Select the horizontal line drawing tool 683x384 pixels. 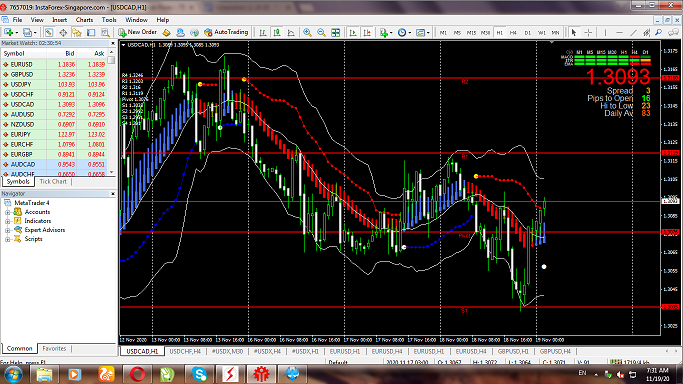619,32
